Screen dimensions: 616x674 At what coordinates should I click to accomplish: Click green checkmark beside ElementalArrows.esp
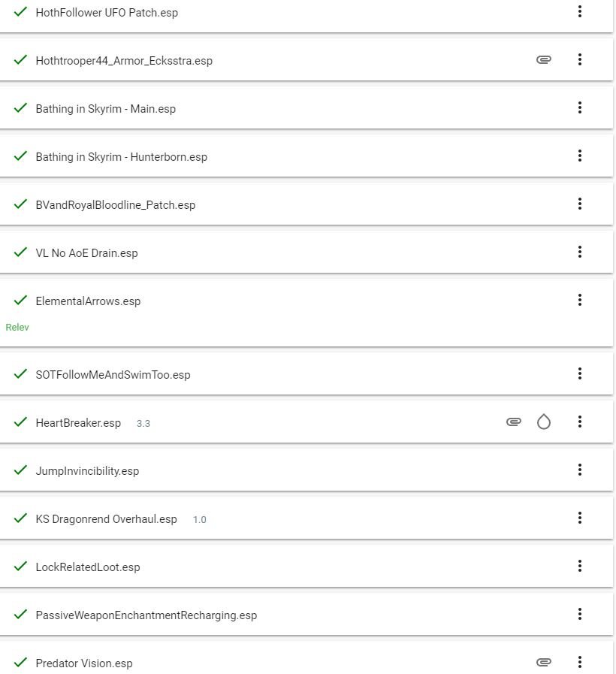coord(20,301)
